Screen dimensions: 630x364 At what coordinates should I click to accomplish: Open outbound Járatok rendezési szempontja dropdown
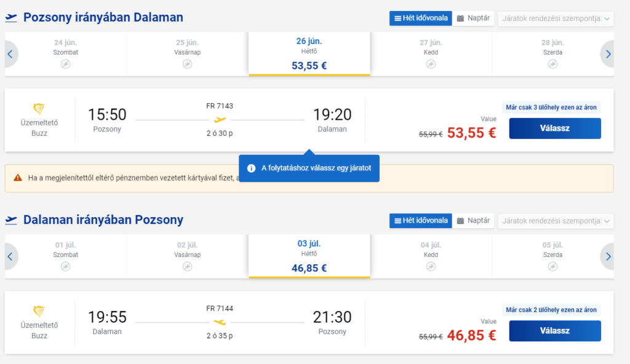click(556, 18)
